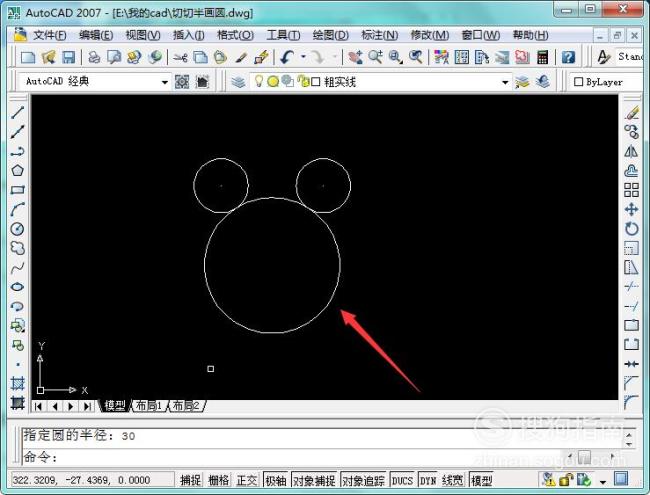Screen dimensions: 650x495
Task: Click the ByLayer color square
Action: [578, 82]
